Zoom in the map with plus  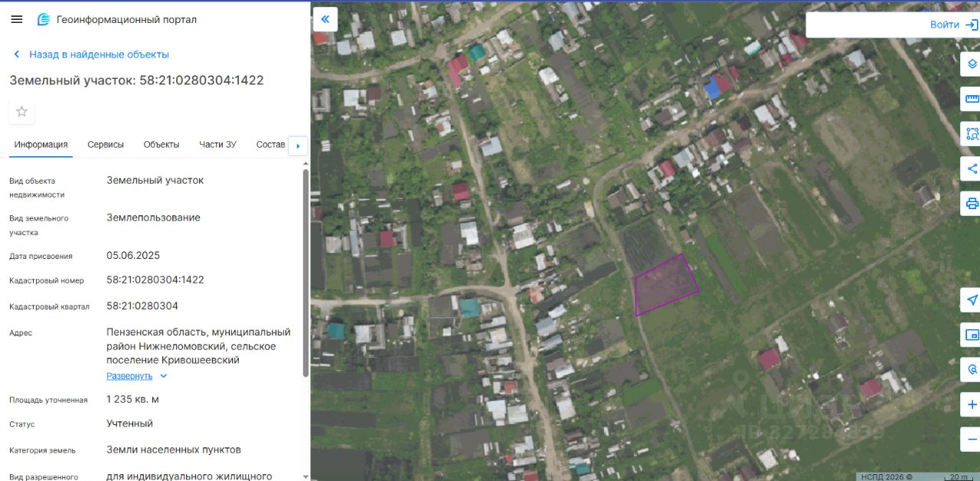pos(971,404)
